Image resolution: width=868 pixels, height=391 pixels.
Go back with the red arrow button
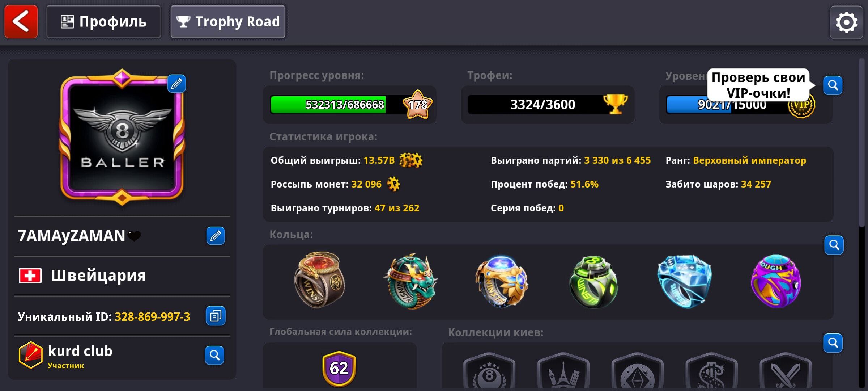(x=21, y=21)
